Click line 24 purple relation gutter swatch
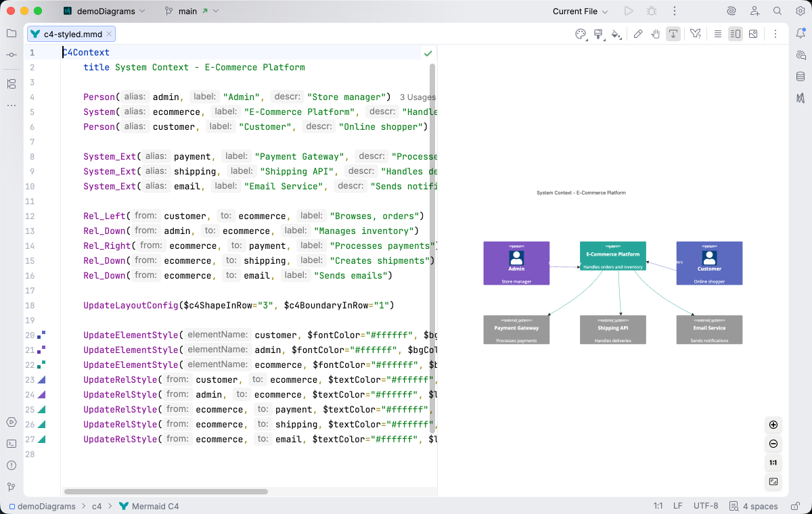 point(41,394)
